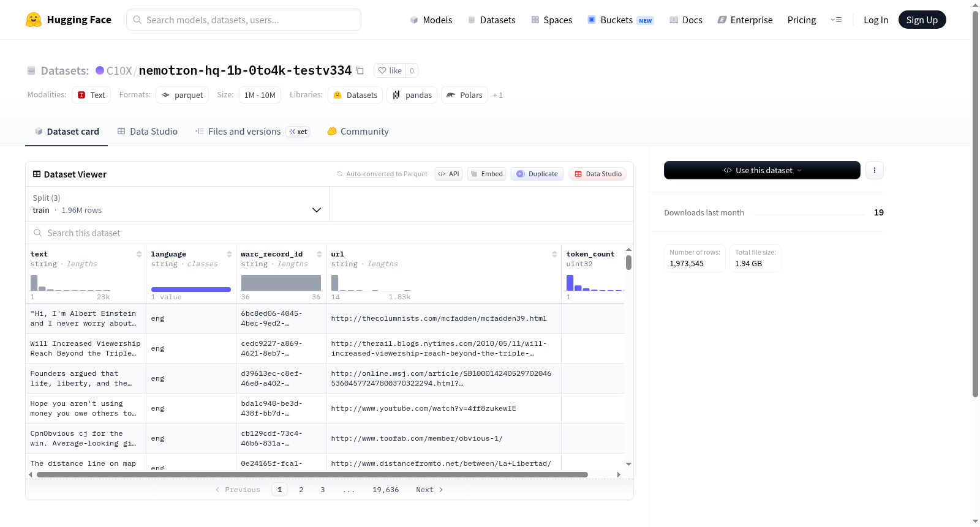Click the Dataset Viewer table icon
This screenshot has height=527, width=980.
(x=37, y=174)
